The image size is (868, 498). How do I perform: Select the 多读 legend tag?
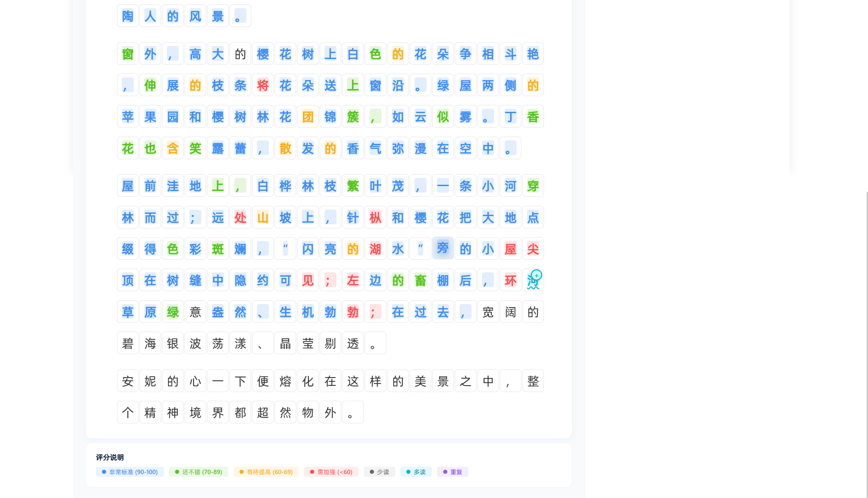coord(416,472)
